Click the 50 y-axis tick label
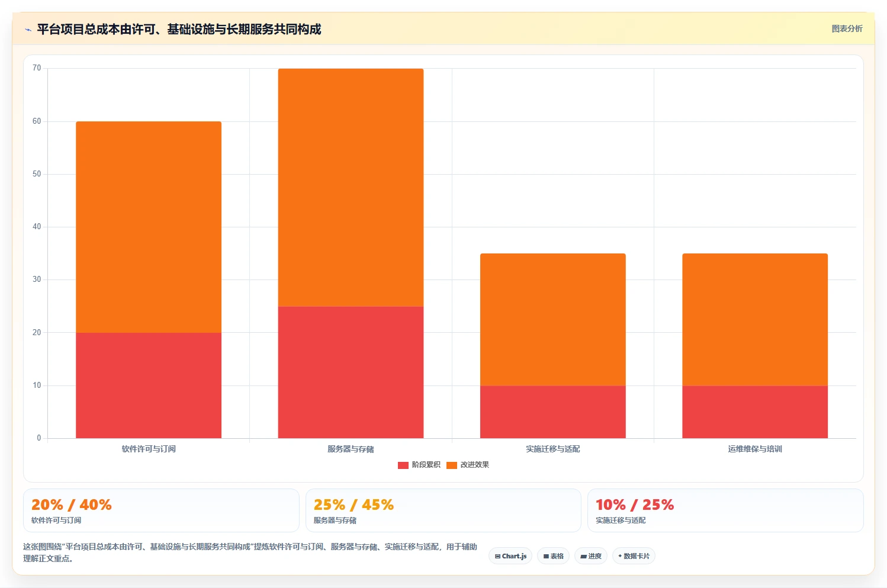 click(x=37, y=174)
